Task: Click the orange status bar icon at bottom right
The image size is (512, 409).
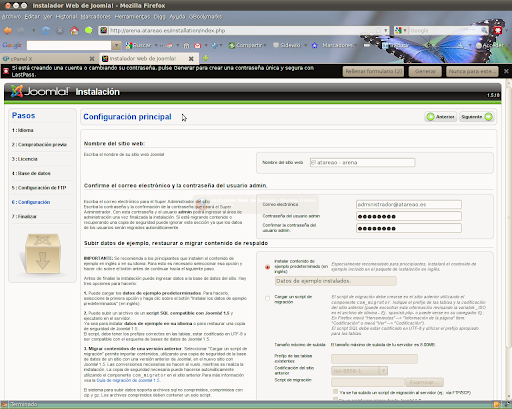Action: [x=497, y=404]
